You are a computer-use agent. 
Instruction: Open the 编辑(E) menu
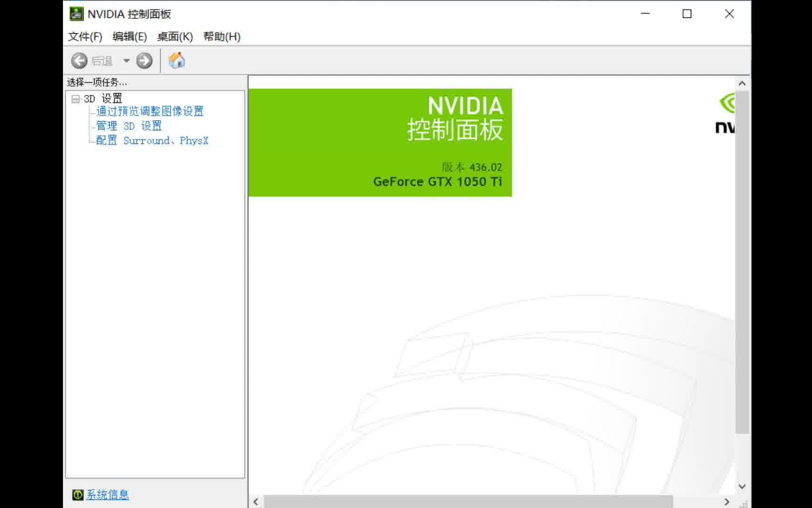click(x=130, y=37)
